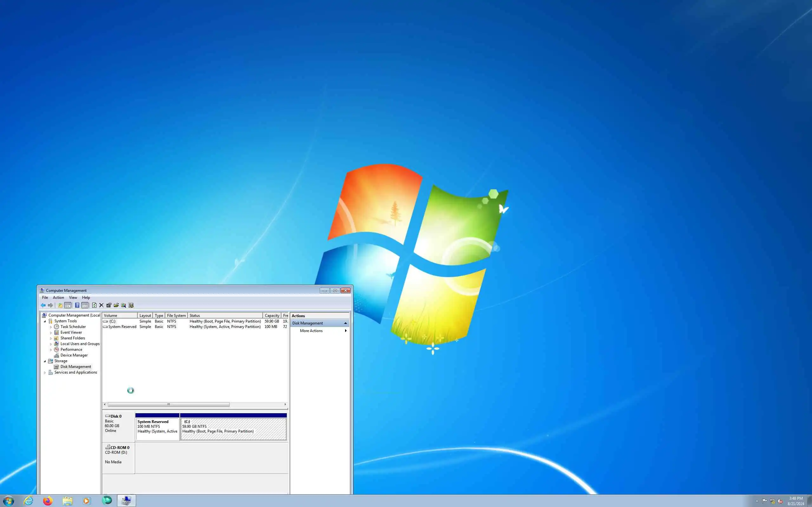Toggle Show/Hide Action Pane toolbar button
This screenshot has width=812, height=507.
tap(85, 305)
